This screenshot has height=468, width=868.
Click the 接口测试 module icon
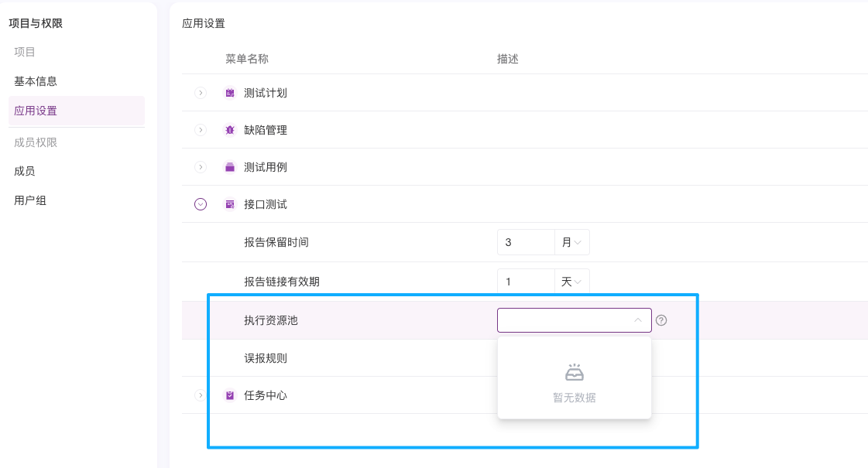pyautogui.click(x=230, y=204)
